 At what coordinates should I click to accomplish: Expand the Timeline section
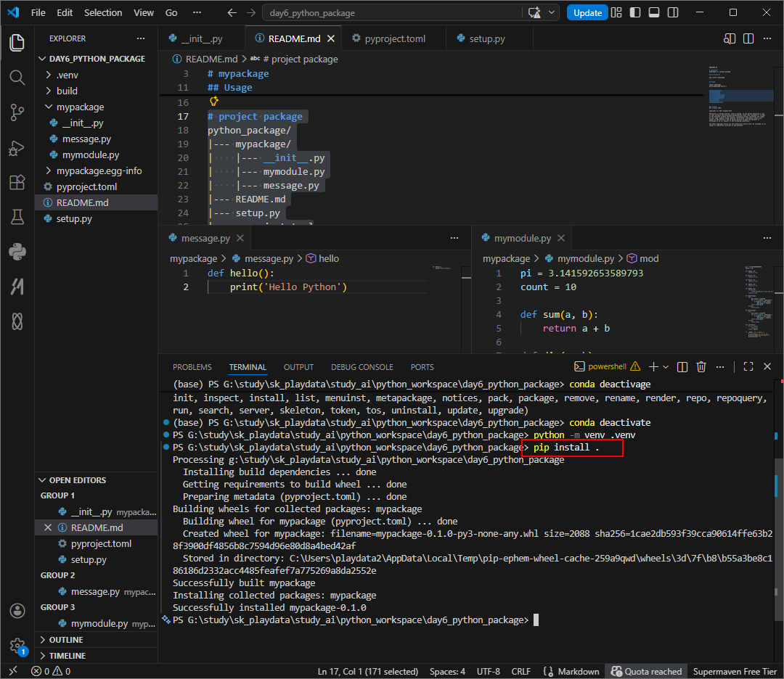coord(96,656)
